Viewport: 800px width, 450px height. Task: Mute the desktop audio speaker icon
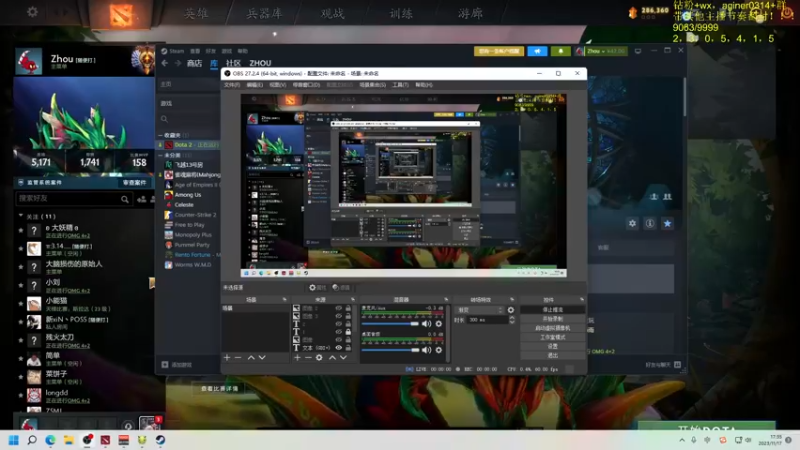click(427, 350)
